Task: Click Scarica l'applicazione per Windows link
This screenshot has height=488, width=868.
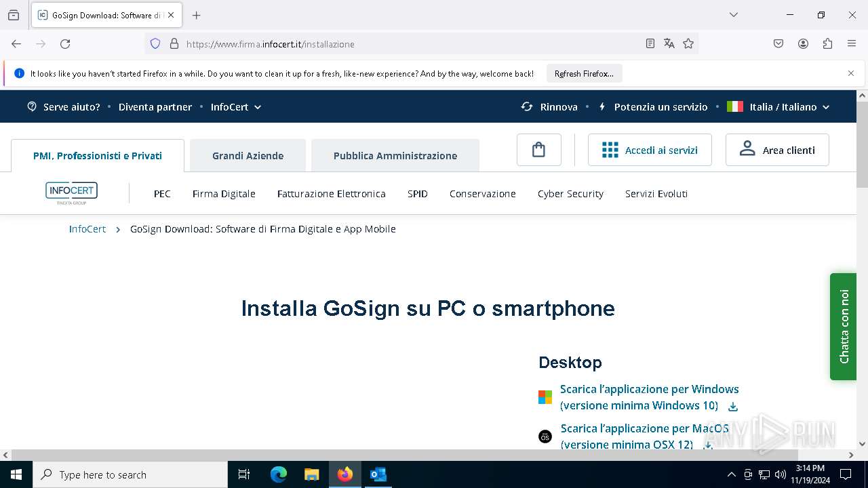Action: click(x=649, y=397)
